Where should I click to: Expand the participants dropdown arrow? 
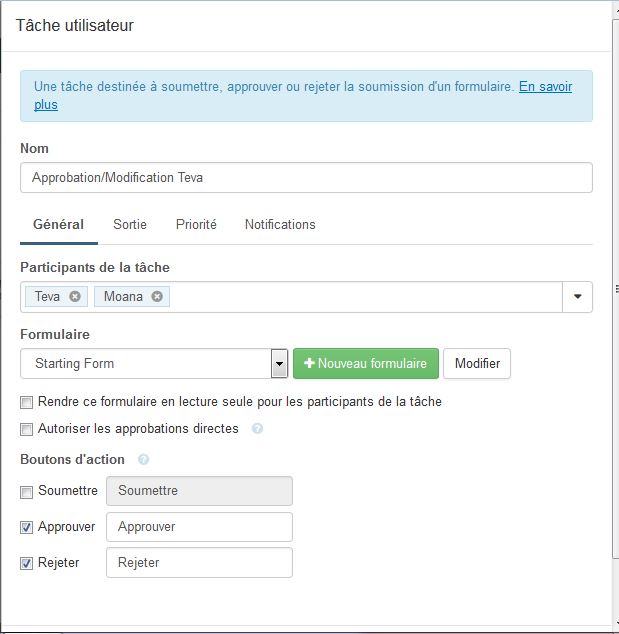(x=578, y=297)
